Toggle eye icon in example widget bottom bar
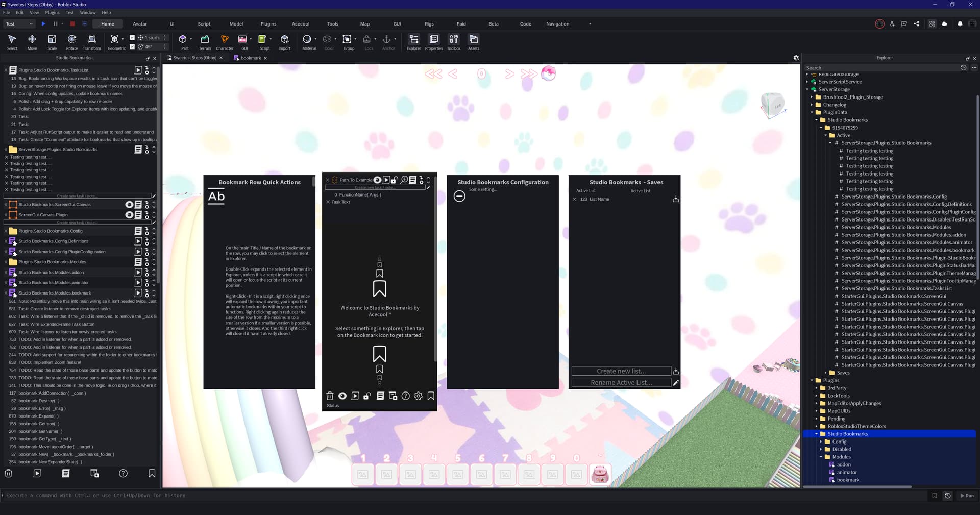Image resolution: width=980 pixels, height=515 pixels. point(342,396)
